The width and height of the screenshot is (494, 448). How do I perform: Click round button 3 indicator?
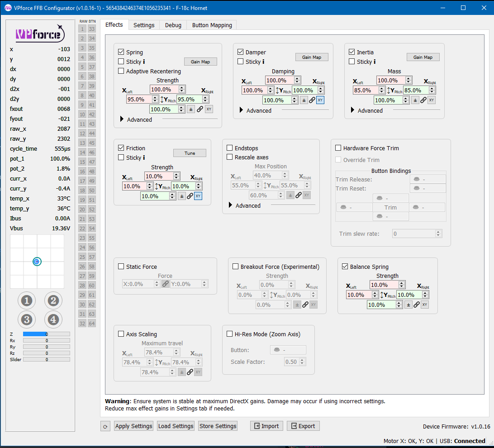[x=27, y=319]
